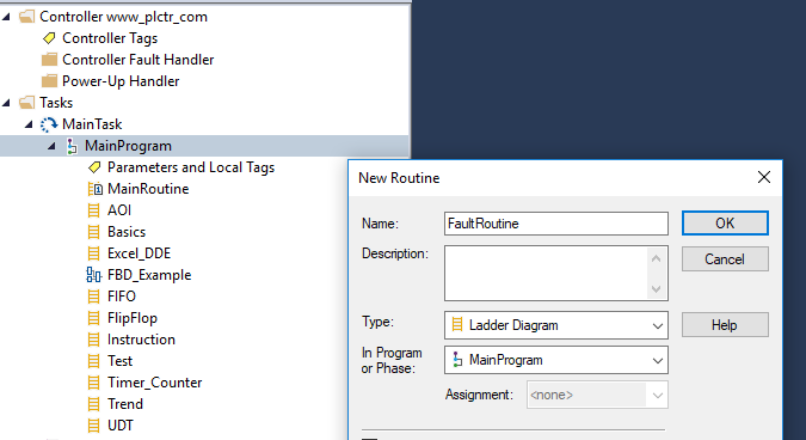Click the FIFO ladder routine icon
Image resolution: width=806 pixels, height=440 pixels.
coord(94,297)
